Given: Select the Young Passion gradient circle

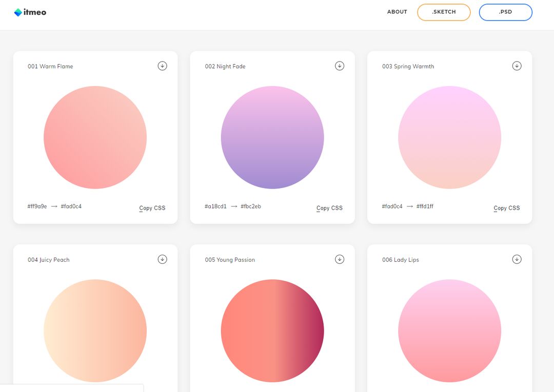Looking at the screenshot, I should [272, 331].
